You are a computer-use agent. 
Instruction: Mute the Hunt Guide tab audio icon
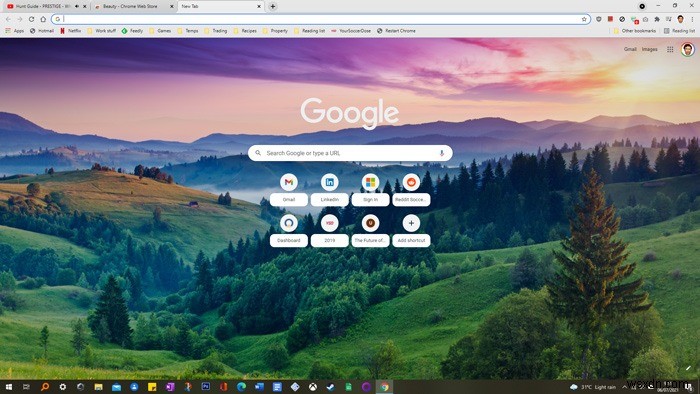coord(77,6)
